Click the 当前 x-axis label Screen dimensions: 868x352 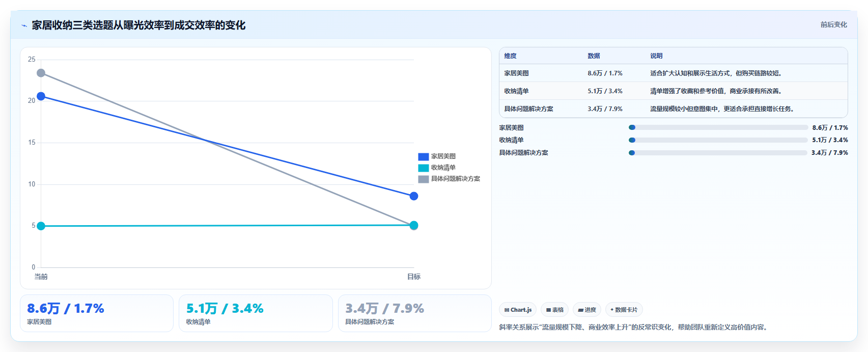(41, 277)
